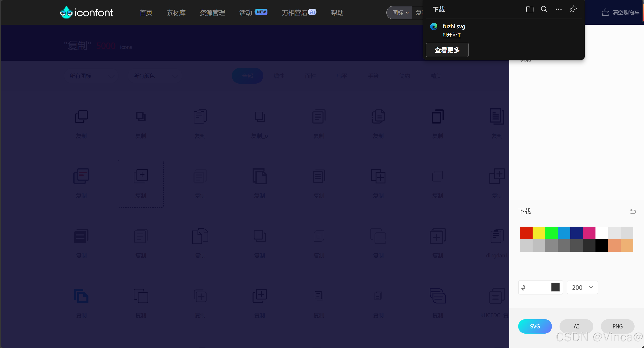Click the search downloads icon
The width and height of the screenshot is (644, 348).
(544, 9)
